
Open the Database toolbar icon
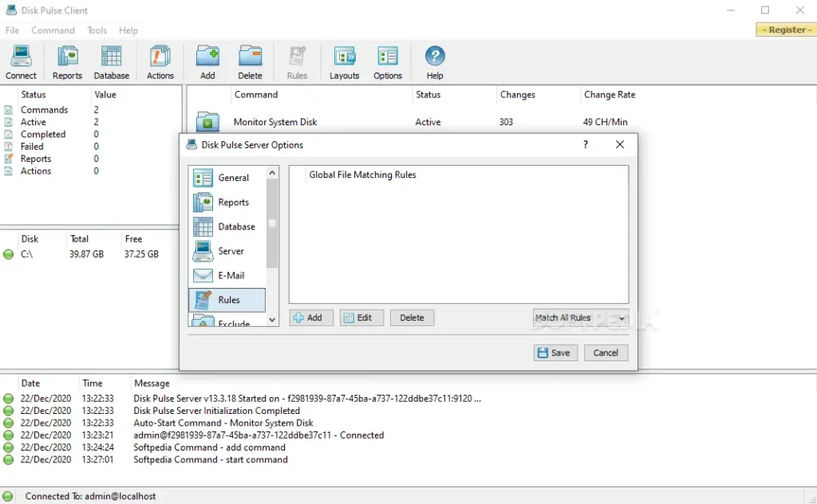click(112, 62)
